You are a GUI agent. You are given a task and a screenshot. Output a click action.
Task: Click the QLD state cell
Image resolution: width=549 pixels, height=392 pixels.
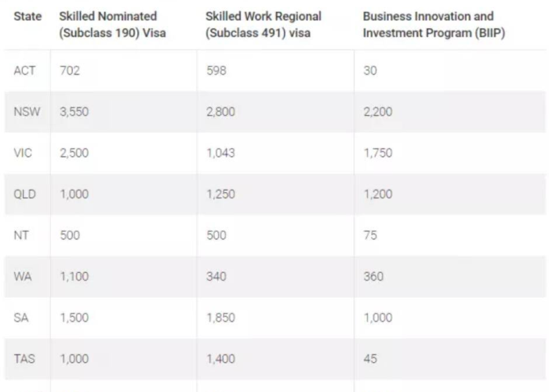click(24, 194)
